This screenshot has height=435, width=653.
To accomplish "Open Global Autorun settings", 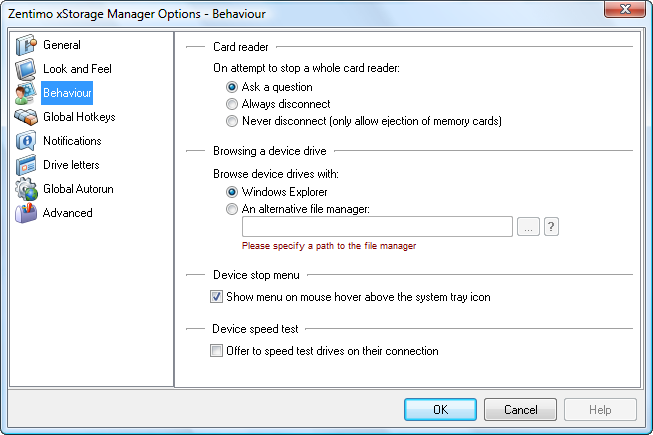I will point(78,189).
